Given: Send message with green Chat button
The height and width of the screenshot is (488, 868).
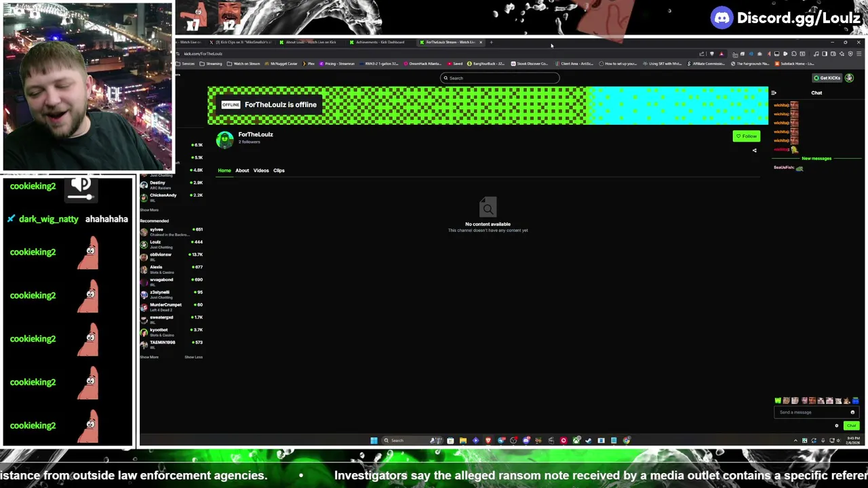Looking at the screenshot, I should [851, 426].
